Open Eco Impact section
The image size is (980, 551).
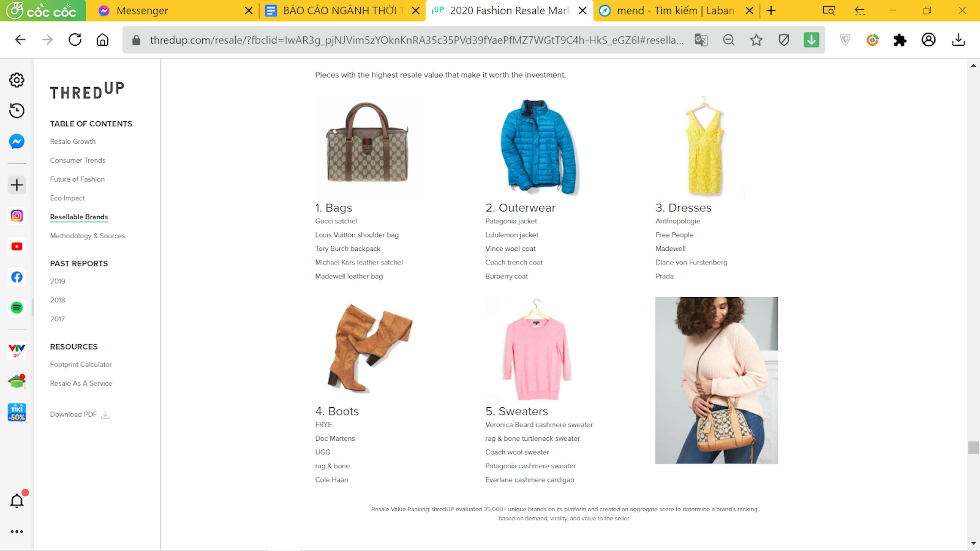67,198
